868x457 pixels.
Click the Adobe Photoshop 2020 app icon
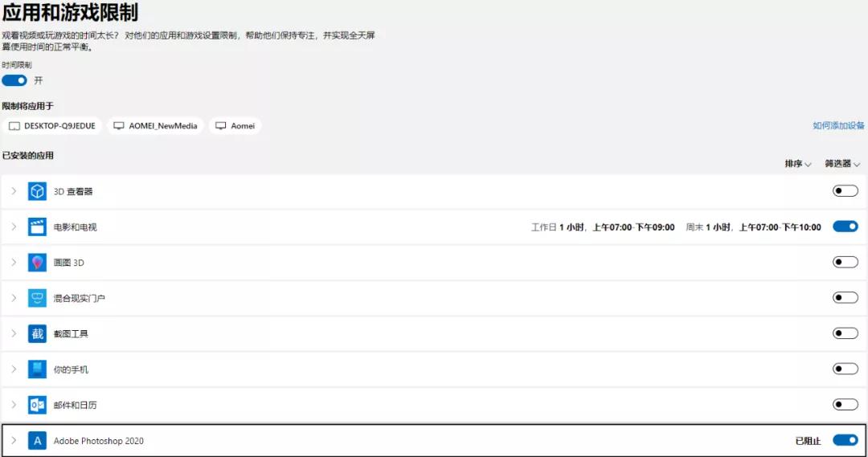point(37,441)
